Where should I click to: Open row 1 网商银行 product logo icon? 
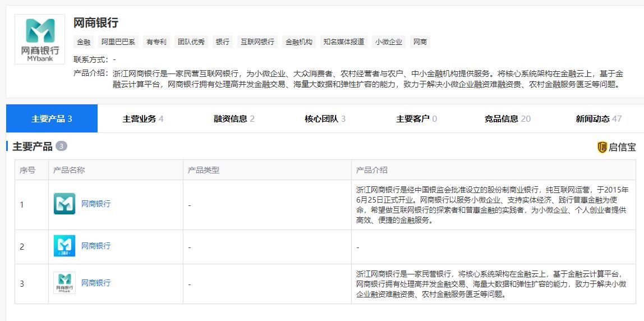point(65,204)
